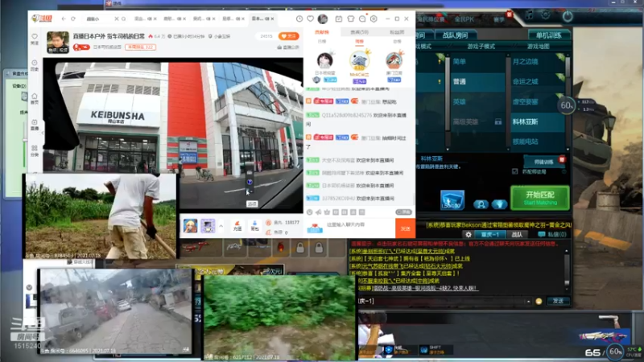Open the streaming app settings gear
This screenshot has width=644, height=362.
(374, 19)
